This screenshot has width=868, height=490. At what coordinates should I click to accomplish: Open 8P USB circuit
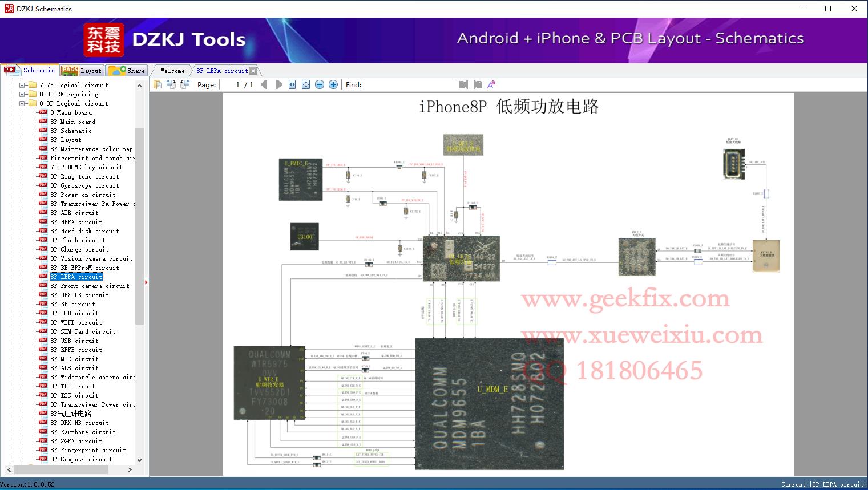coord(74,341)
